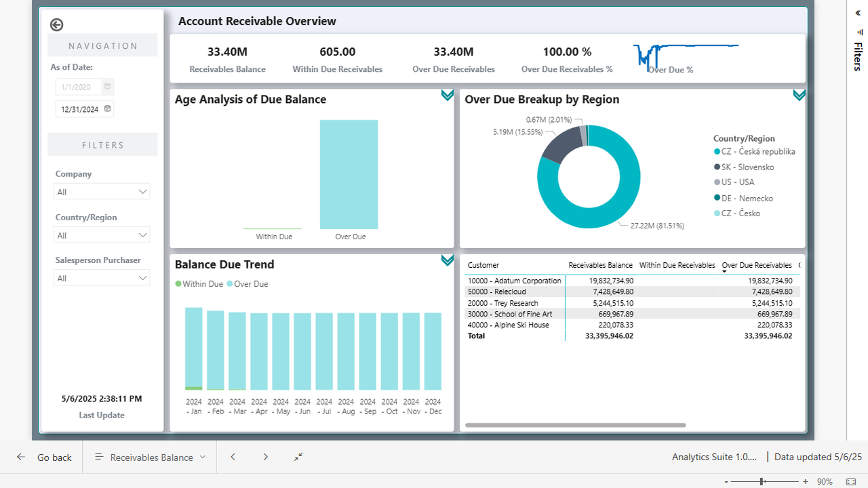The image size is (868, 488).
Task: Open the calendar picker for the start date
Action: pyautogui.click(x=107, y=87)
